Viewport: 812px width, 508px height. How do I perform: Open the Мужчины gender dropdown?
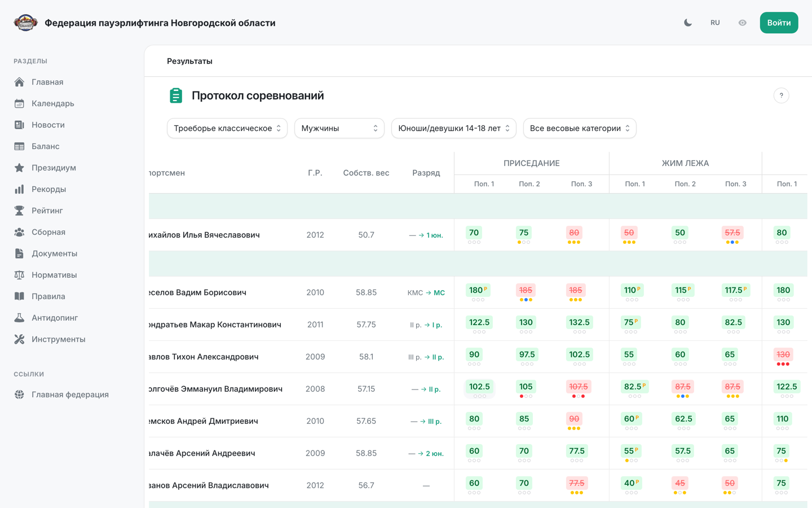[339, 128]
